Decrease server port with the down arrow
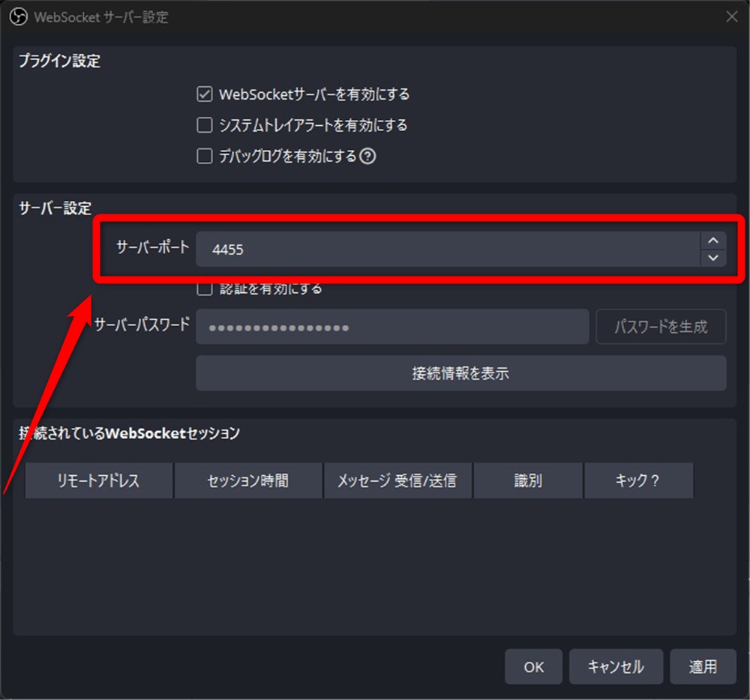 pyautogui.click(x=713, y=258)
